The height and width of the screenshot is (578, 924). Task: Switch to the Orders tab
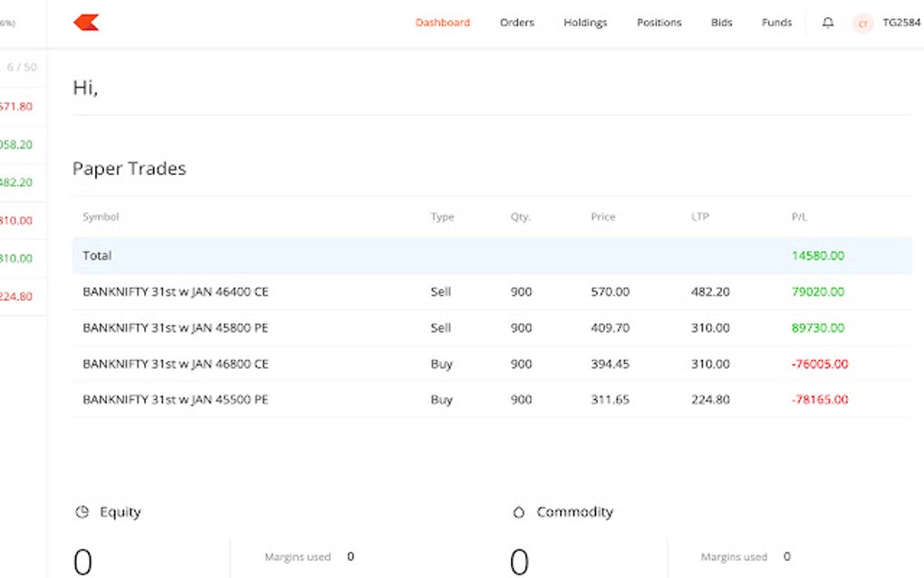tap(516, 23)
